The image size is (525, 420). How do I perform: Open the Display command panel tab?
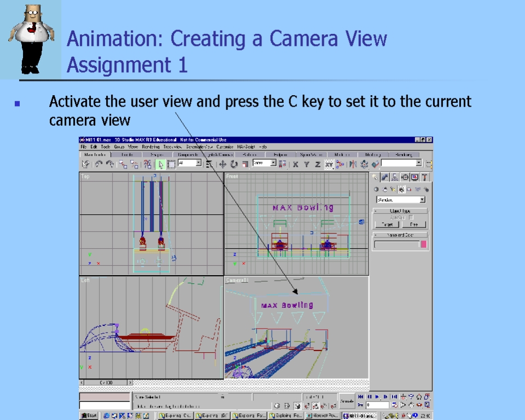click(415, 177)
